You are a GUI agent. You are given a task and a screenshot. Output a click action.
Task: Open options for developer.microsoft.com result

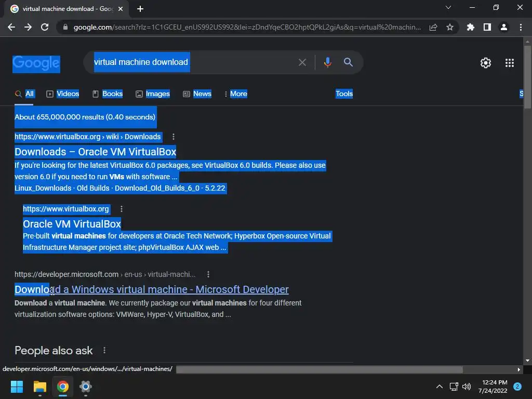click(208, 274)
